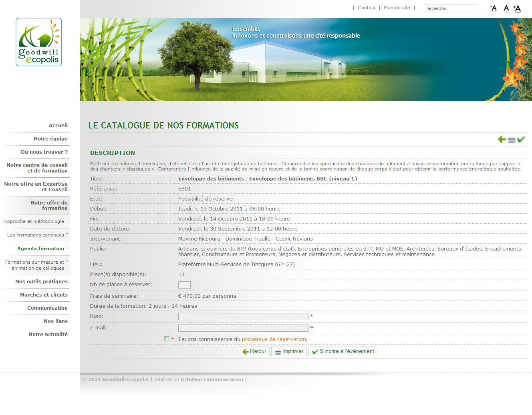Click the decrease font size icon
Image resolution: width=532 pixels, height=415 pixels.
pos(494,8)
